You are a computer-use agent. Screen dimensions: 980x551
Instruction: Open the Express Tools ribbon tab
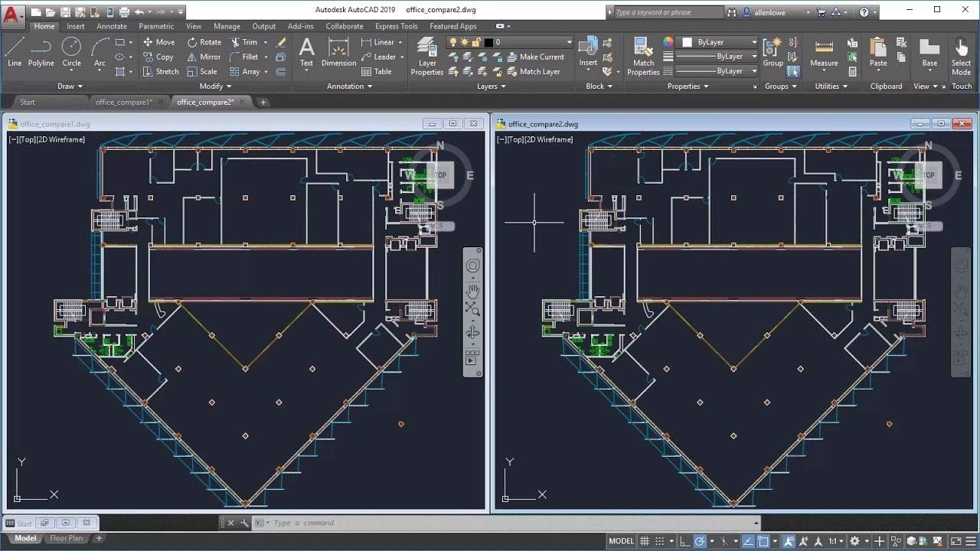tap(396, 25)
